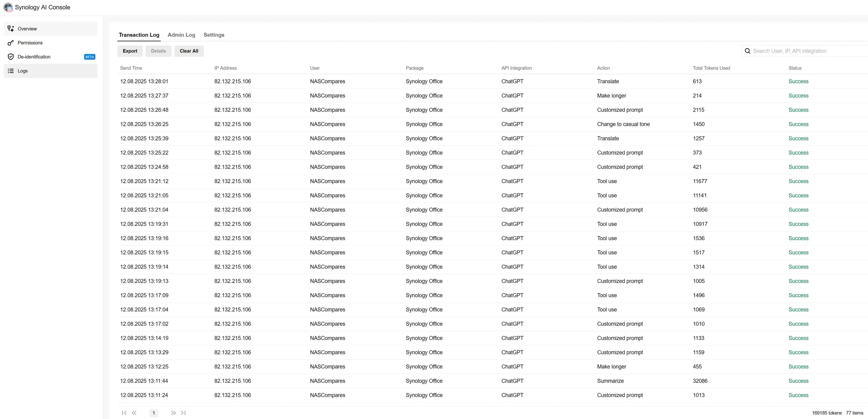Click the 1496 tokens cell
This screenshot has width=868, height=419.
coord(698,295)
